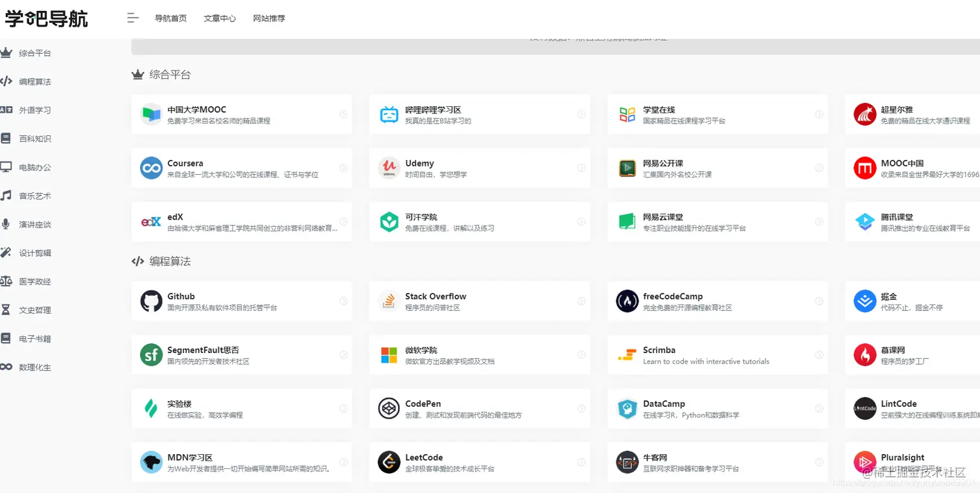This screenshot has width=980, height=493.
Task: Open the freeCodeCamp flame icon
Action: pyautogui.click(x=627, y=301)
